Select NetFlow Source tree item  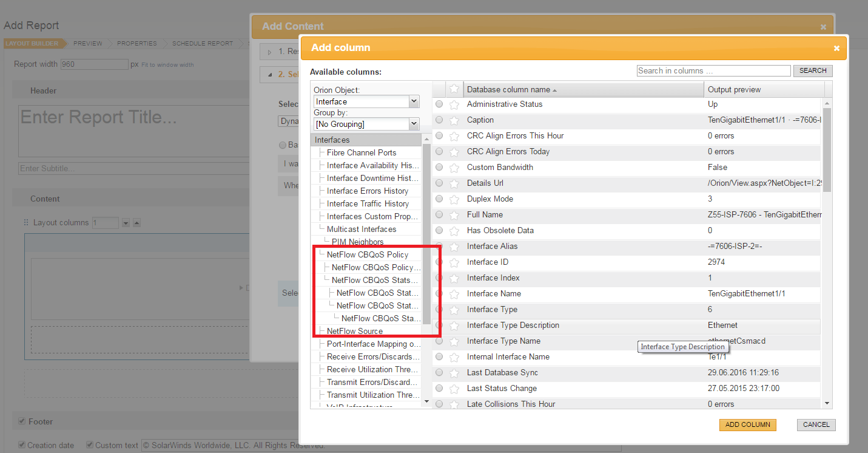pyautogui.click(x=355, y=332)
